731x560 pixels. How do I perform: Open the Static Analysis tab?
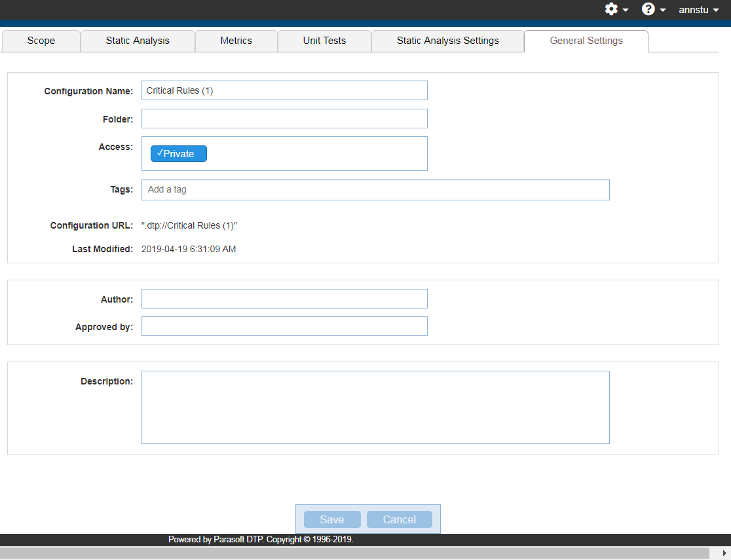click(138, 41)
